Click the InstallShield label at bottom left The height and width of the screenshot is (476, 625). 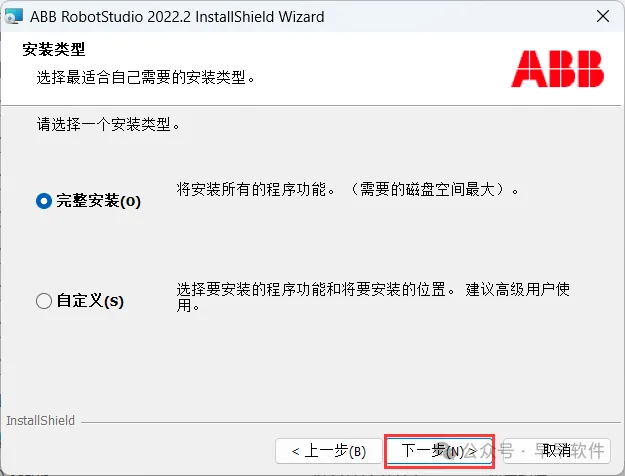40,421
